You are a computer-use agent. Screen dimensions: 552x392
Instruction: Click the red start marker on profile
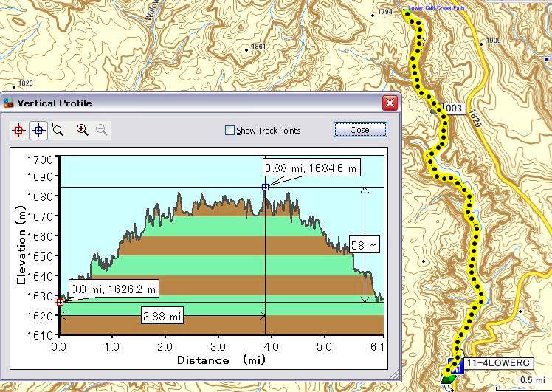[60, 301]
